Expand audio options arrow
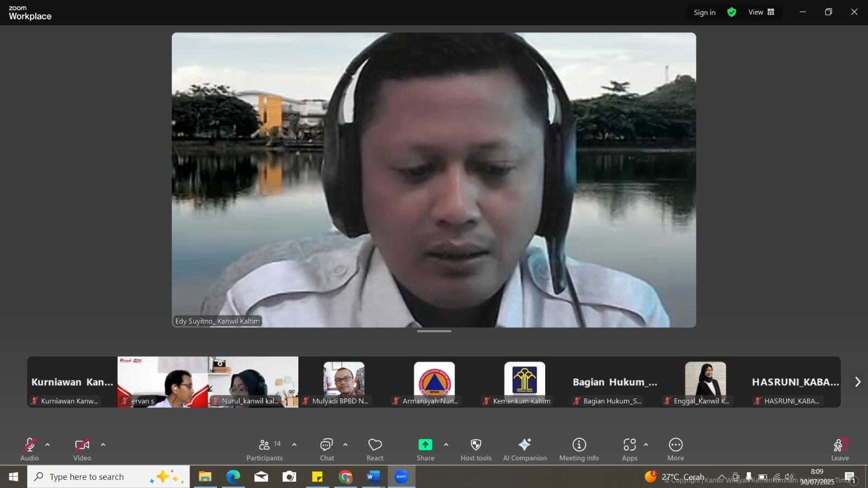This screenshot has width=868, height=488. 48,445
